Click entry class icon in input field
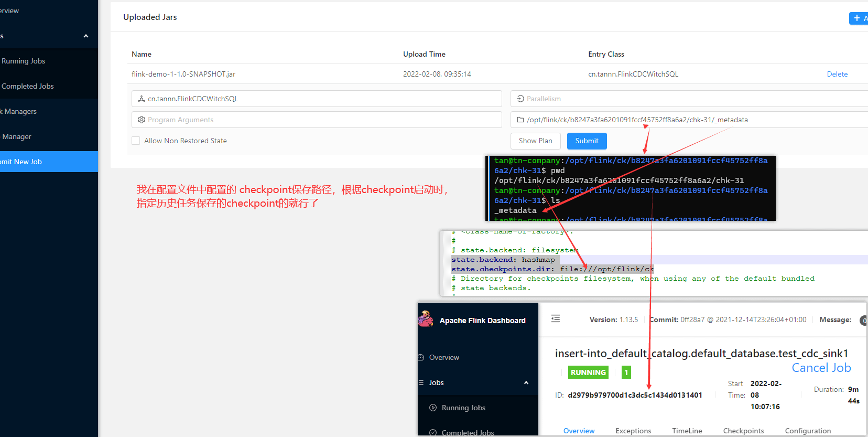The width and height of the screenshot is (868, 437). click(142, 99)
